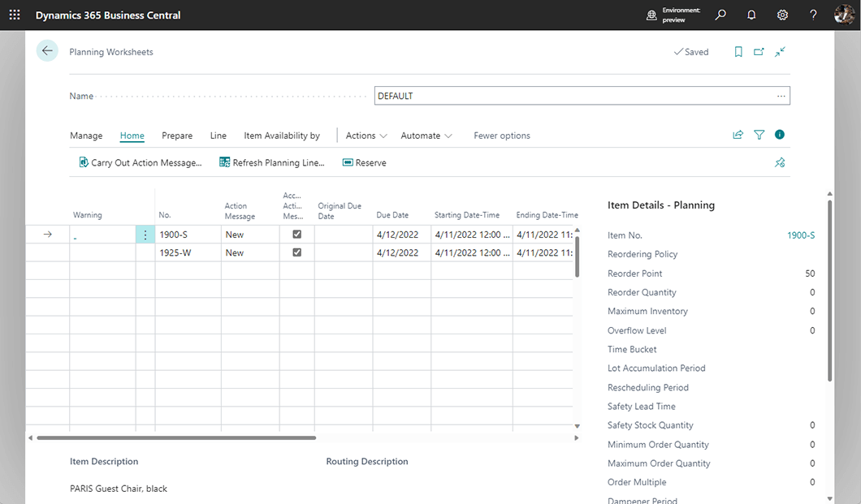Toggle the FactBox information pane icon

coord(780,135)
